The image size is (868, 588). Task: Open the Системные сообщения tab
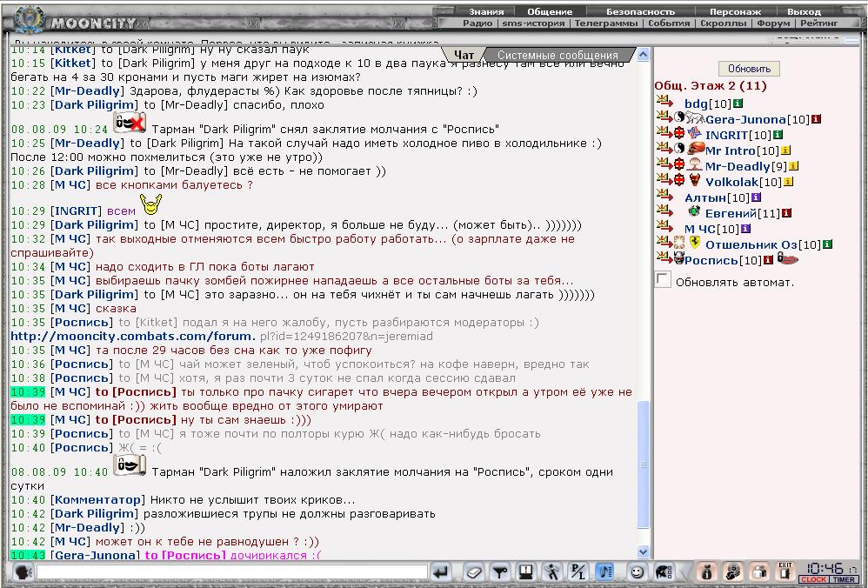tap(558, 55)
